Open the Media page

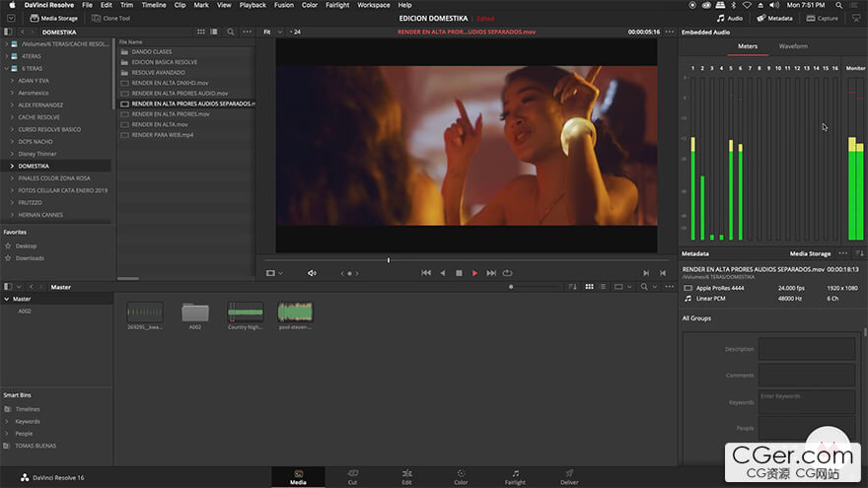pos(298,477)
